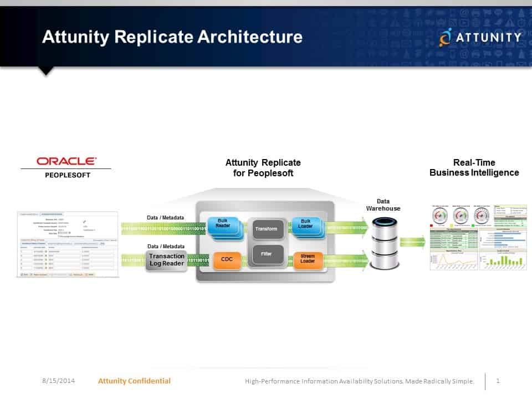Click the Real-Time Business Intelligence heading
Image resolution: width=532 pixels, height=399 pixels.
[x=474, y=167]
